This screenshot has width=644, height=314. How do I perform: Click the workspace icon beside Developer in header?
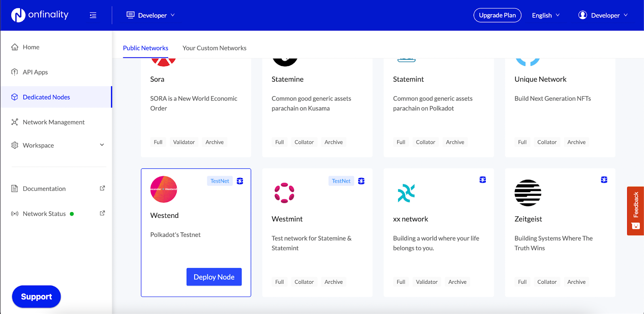tap(130, 15)
